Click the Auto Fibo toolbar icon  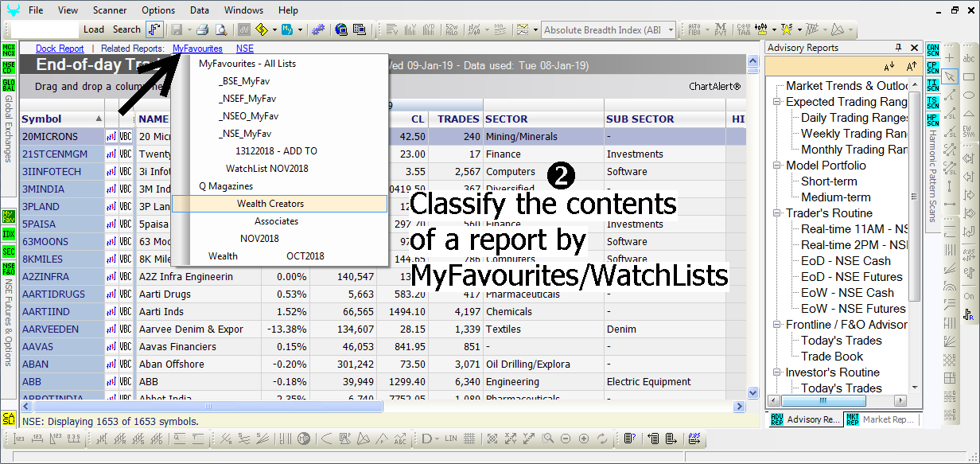(x=694, y=29)
